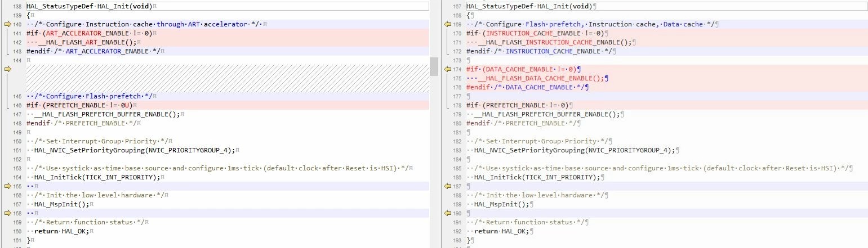The height and width of the screenshot is (248, 868).
Task: Click the #endif ART_ACCLERATOR_ENABLE line 143
Action: tap(94, 51)
